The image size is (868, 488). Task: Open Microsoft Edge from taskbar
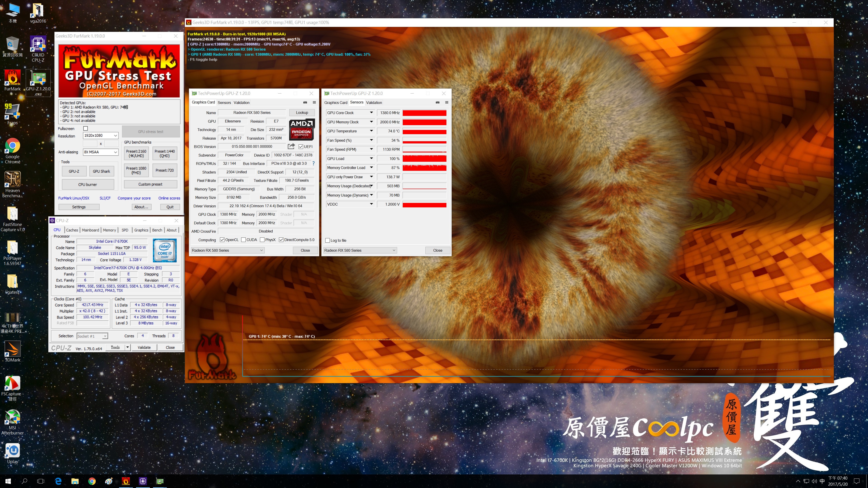pyautogui.click(x=58, y=481)
